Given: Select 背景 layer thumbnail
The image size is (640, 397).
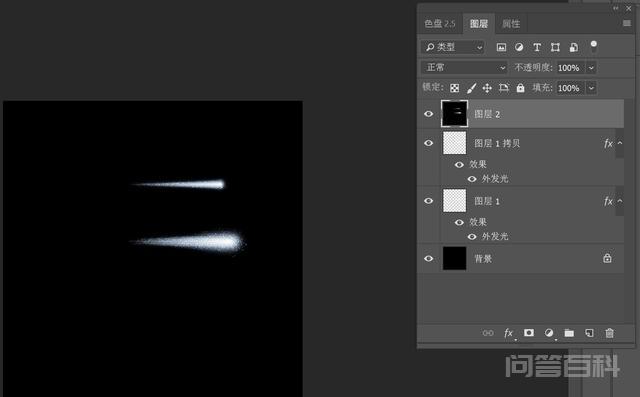Looking at the screenshot, I should (454, 258).
